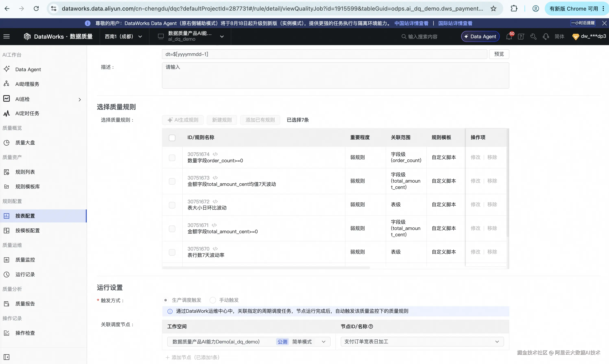Select 手动触发 radio option
Screen dimensions: 609x364
point(213,300)
